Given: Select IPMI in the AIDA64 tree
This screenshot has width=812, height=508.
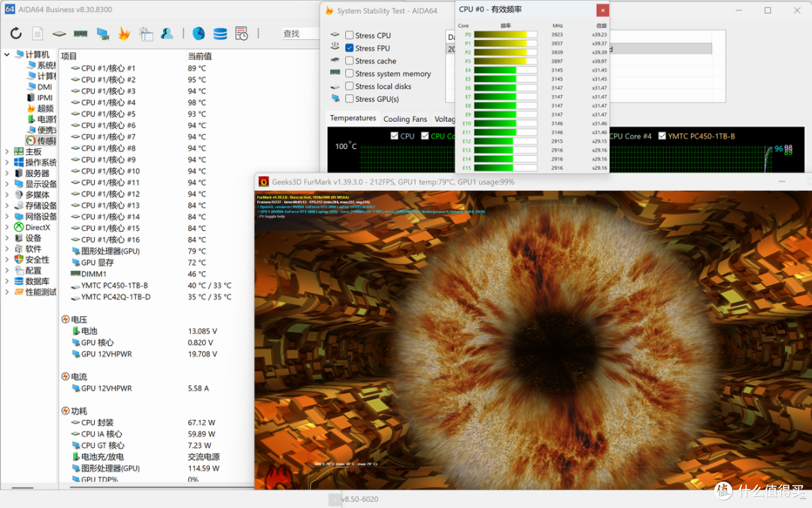Looking at the screenshot, I should (45, 97).
